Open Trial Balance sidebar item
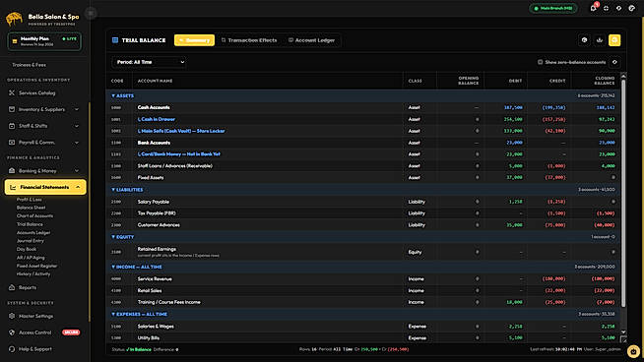644x362 pixels. pyautogui.click(x=30, y=224)
